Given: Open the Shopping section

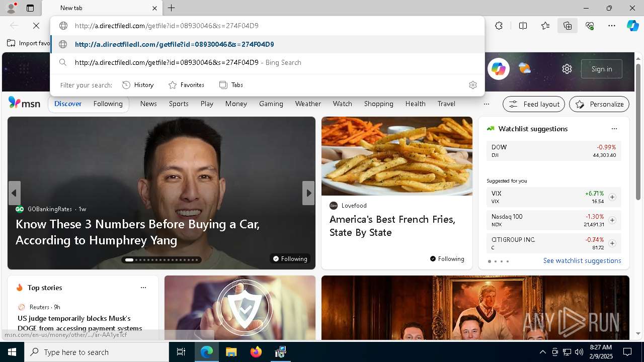Looking at the screenshot, I should click(x=378, y=104).
